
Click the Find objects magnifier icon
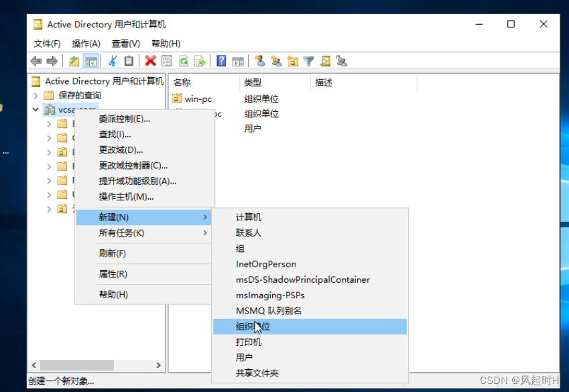tap(325, 61)
